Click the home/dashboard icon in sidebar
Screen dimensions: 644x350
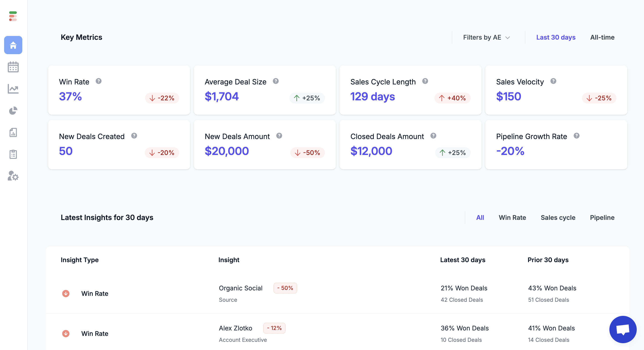(13, 45)
